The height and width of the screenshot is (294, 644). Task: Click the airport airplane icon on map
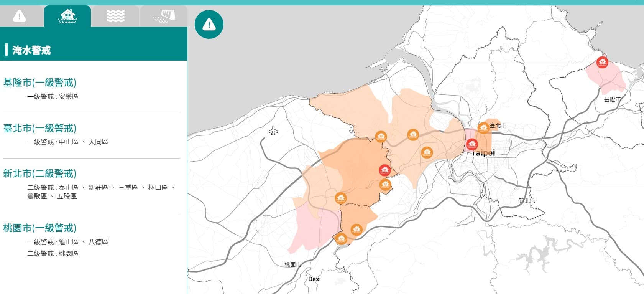pyautogui.click(x=273, y=130)
